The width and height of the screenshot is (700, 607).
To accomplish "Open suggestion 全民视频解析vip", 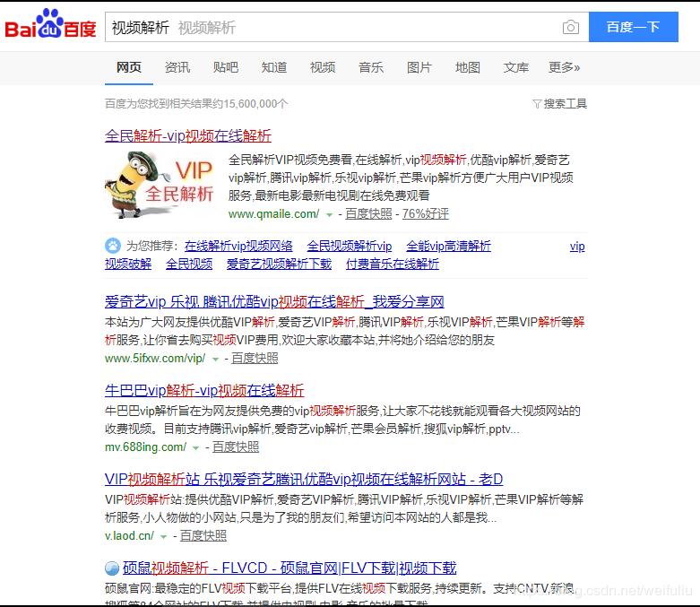I will pyautogui.click(x=350, y=246).
